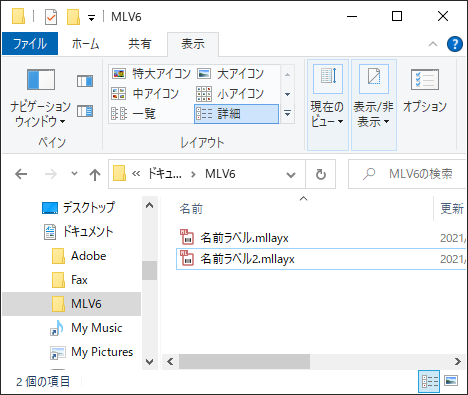Viewport: 468px width, 395px height.
Task: Expand the breadcrumb chevron after ドキュ...
Action: pyautogui.click(x=193, y=174)
